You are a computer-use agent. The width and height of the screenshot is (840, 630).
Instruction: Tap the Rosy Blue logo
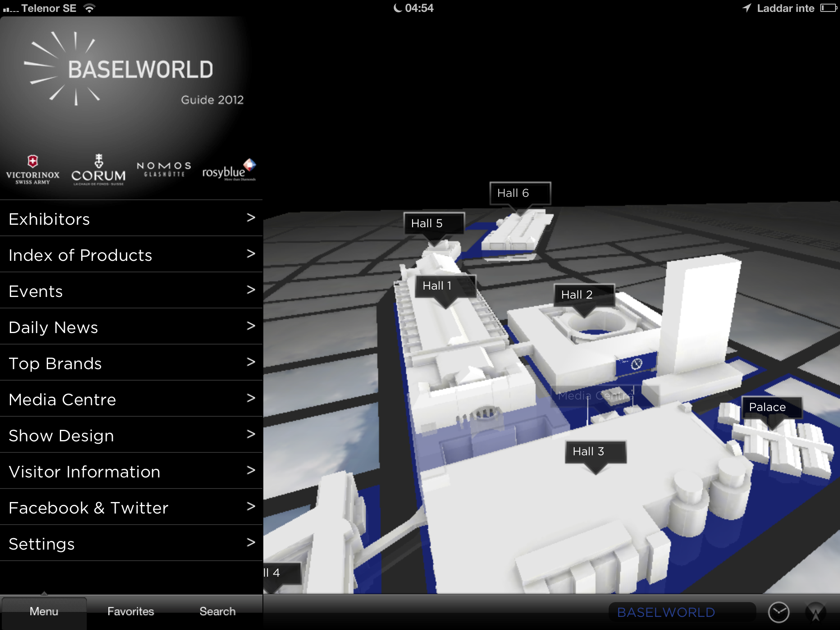click(229, 170)
